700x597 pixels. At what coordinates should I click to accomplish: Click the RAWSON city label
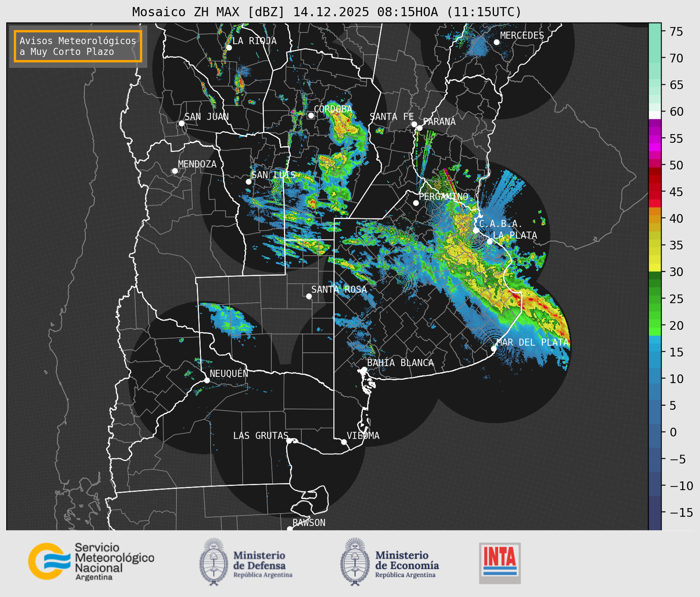click(309, 523)
